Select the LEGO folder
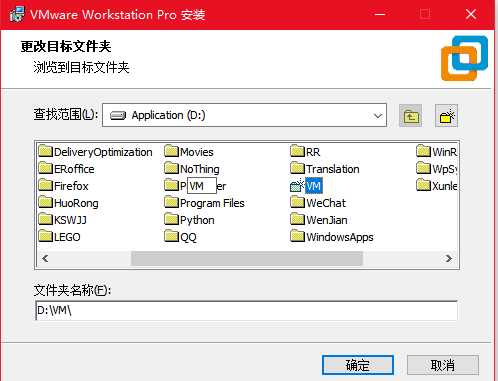Image resolution: width=498 pixels, height=381 pixels. click(59, 237)
